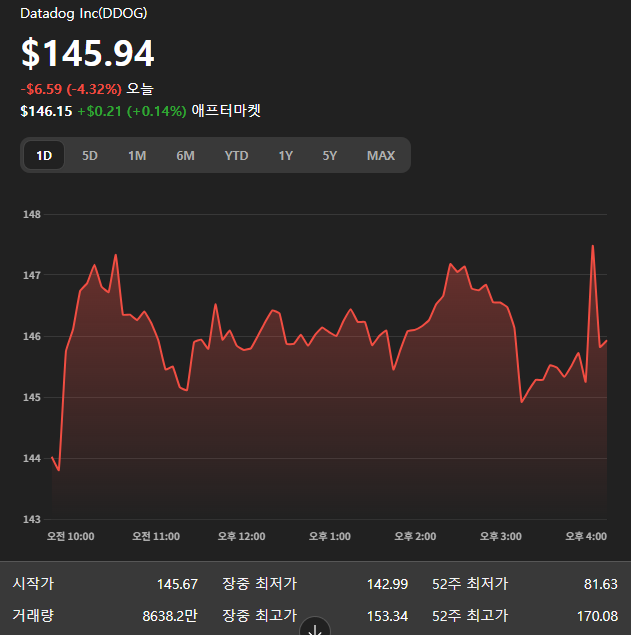The height and width of the screenshot is (635, 631).
Task: Click the 애프터마켓 label
Action: click(x=226, y=111)
